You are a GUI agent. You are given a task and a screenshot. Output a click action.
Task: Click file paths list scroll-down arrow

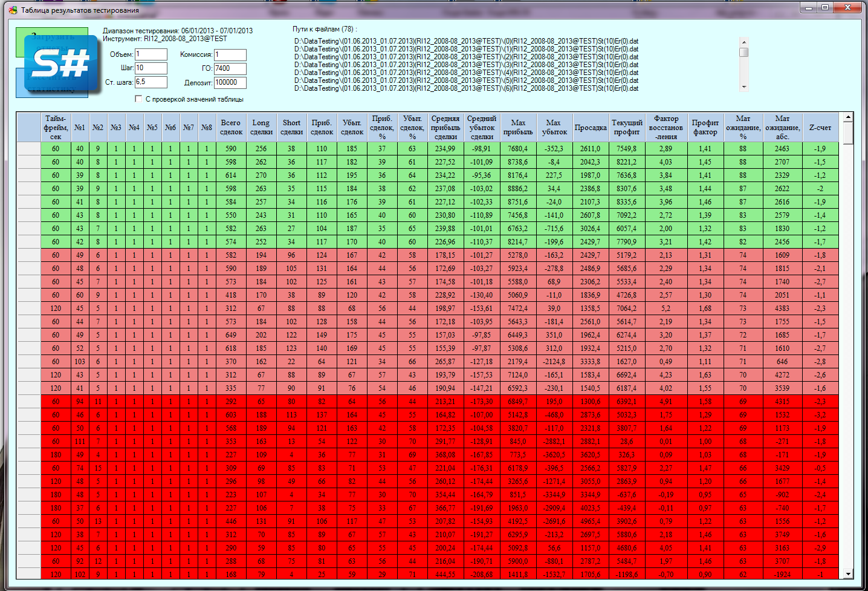coord(744,87)
